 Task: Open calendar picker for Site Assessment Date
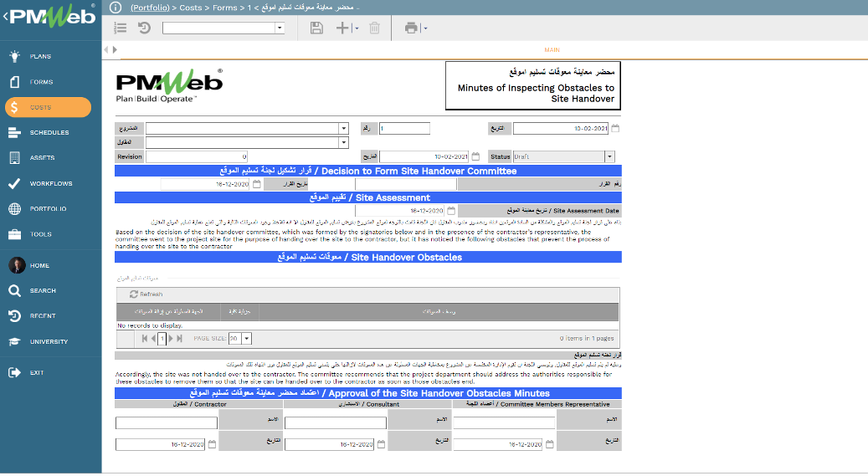(451, 211)
